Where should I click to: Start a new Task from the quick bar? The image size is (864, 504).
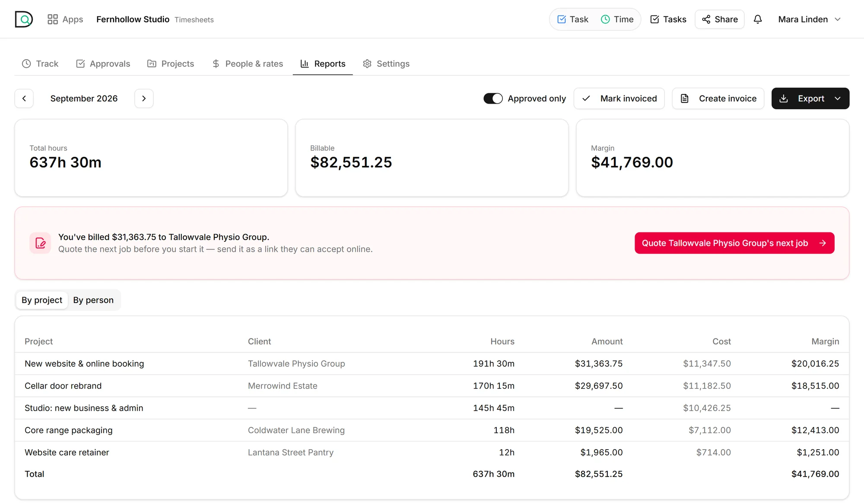(x=573, y=19)
